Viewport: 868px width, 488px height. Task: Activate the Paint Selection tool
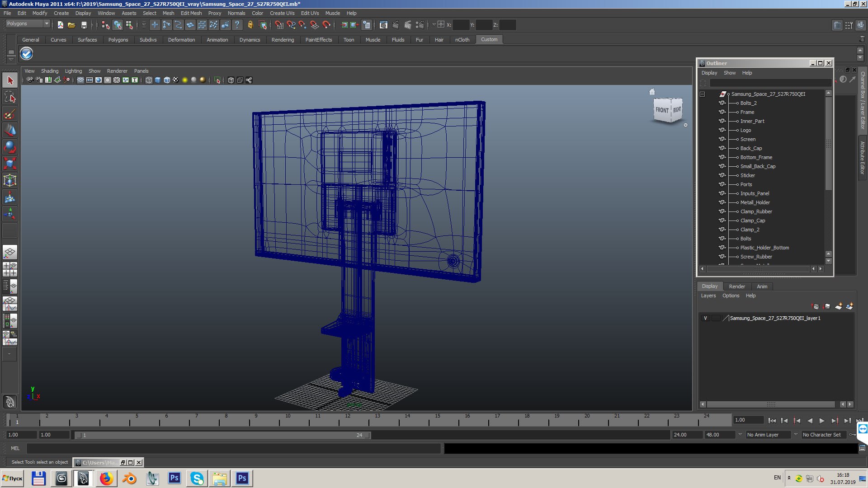10,114
